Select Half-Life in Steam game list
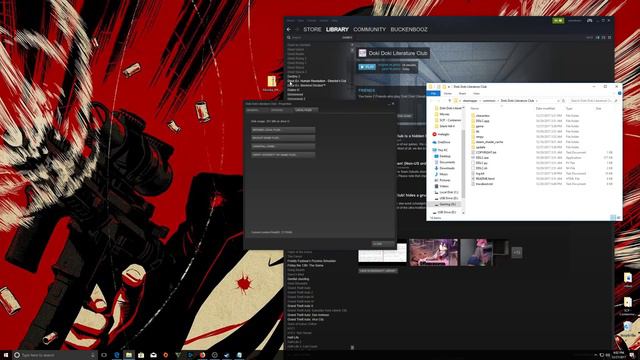This screenshot has height=360, width=640. [293, 338]
